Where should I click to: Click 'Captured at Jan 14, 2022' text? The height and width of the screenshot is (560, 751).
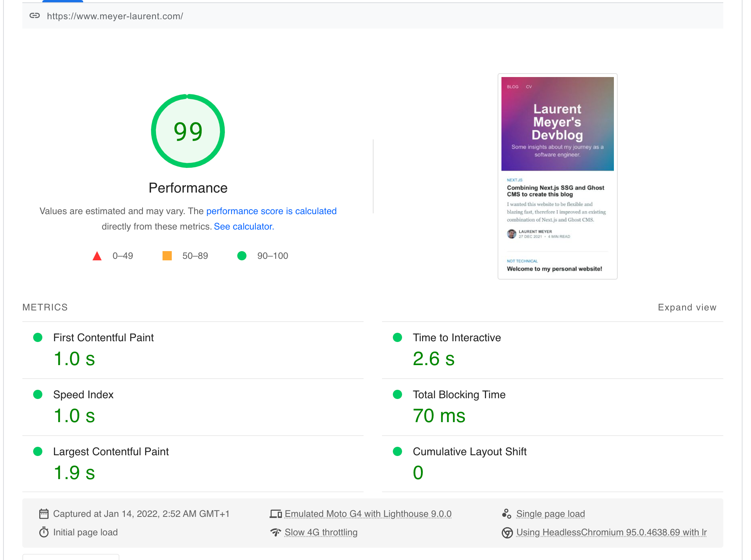pos(141,514)
